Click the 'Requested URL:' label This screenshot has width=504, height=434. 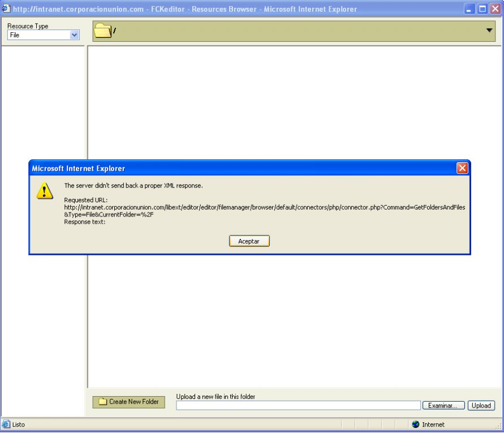86,200
